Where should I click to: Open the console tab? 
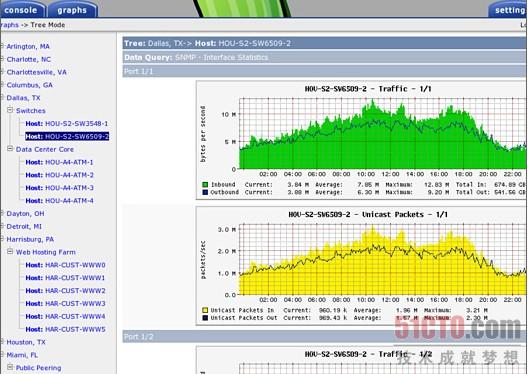click(x=22, y=9)
